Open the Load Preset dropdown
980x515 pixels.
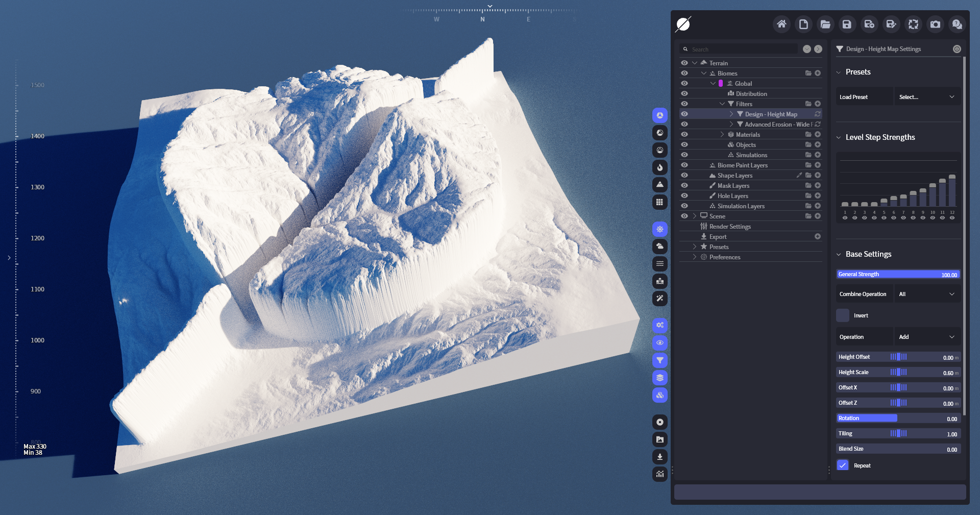927,97
